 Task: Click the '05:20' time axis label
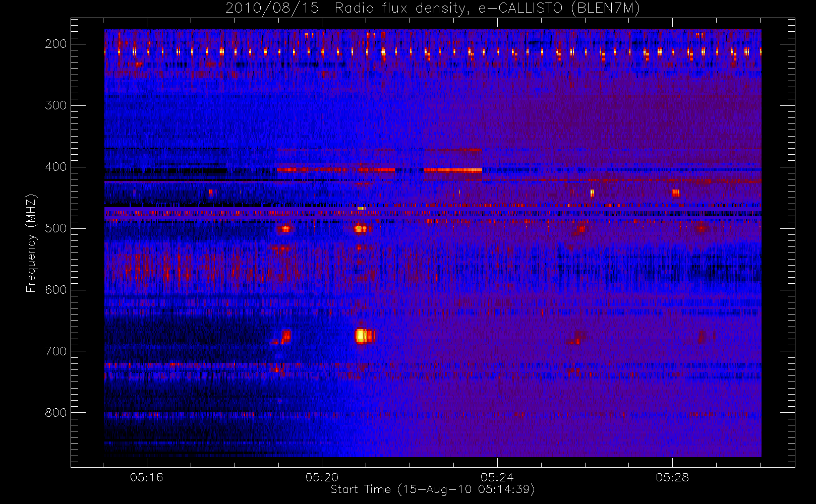pyautogui.click(x=322, y=477)
